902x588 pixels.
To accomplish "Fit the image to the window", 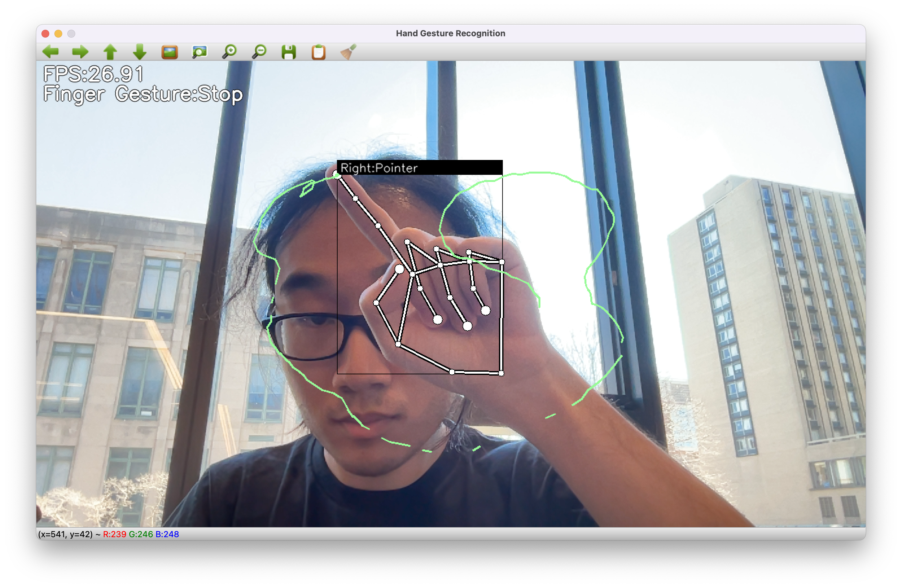I will tap(199, 51).
